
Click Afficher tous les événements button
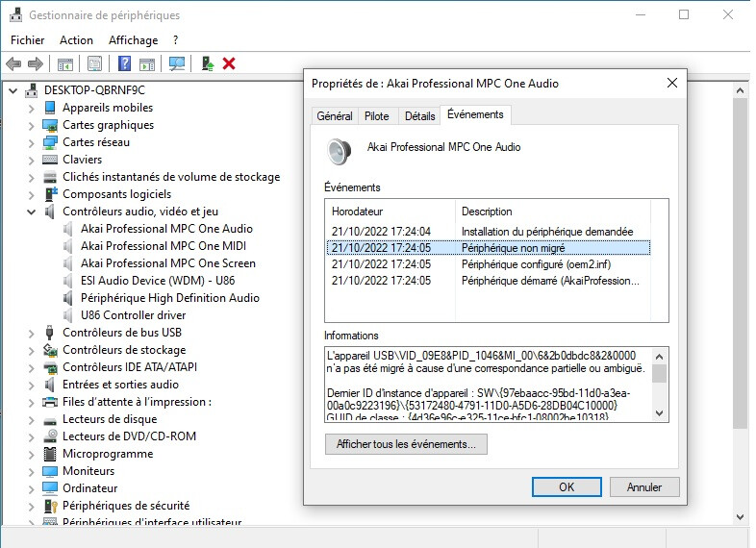(406, 444)
